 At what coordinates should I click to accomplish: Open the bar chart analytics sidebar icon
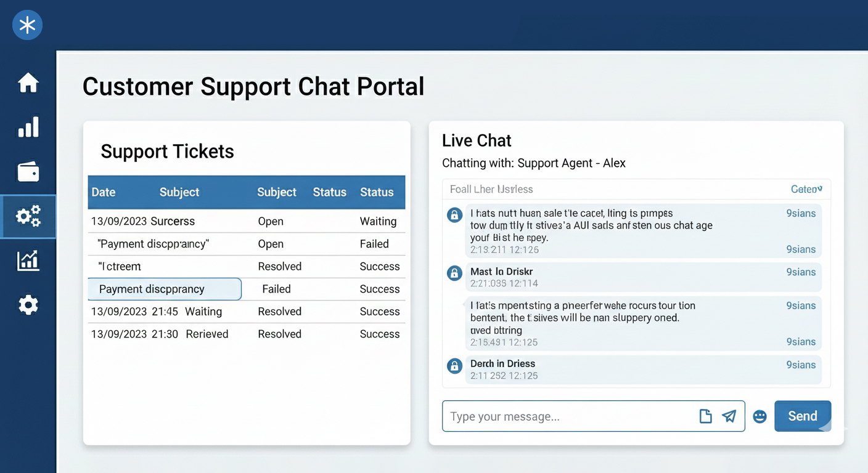click(x=28, y=127)
